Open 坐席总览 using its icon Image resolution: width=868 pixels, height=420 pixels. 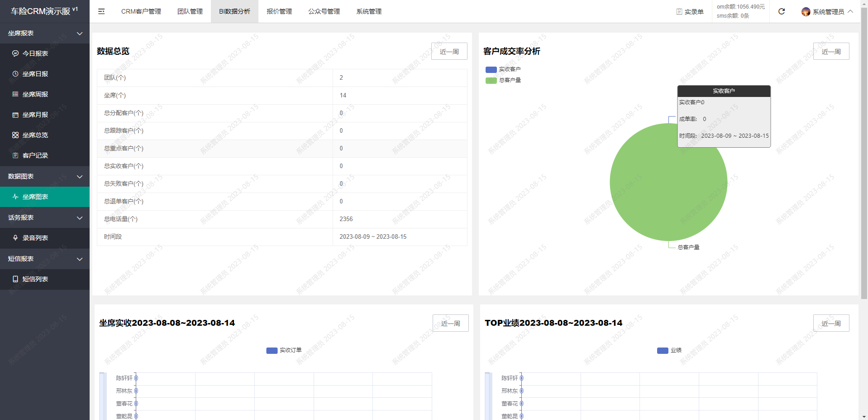(x=15, y=135)
